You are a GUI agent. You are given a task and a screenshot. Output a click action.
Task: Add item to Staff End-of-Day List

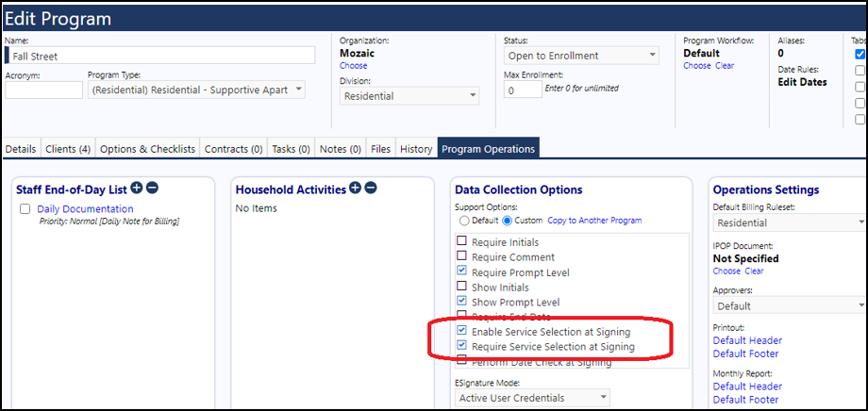(136, 189)
